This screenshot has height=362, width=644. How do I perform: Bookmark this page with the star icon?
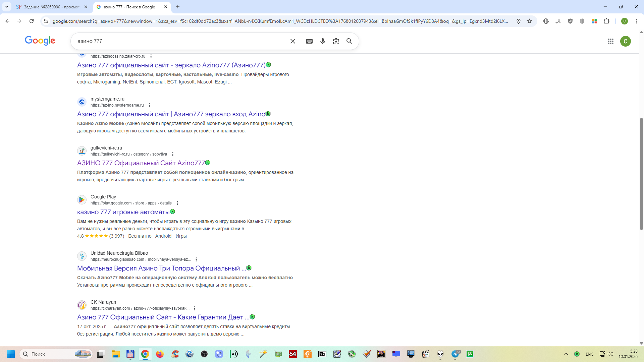click(529, 21)
